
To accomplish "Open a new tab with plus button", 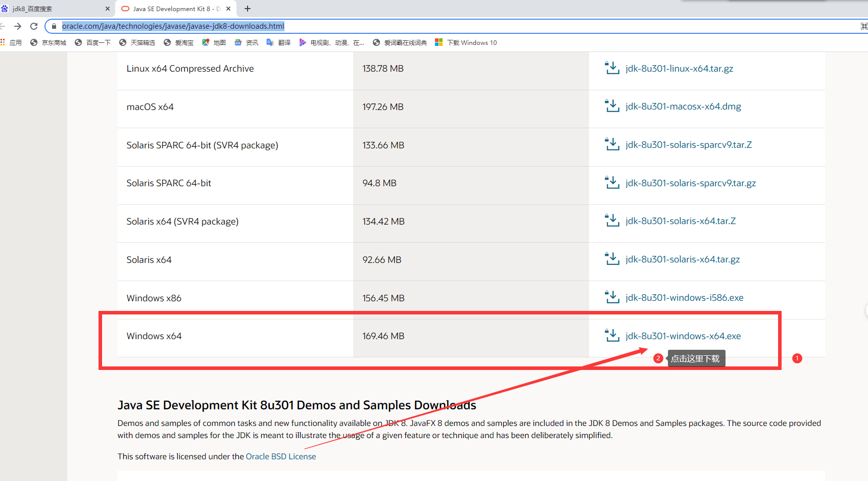I will tap(248, 9).
